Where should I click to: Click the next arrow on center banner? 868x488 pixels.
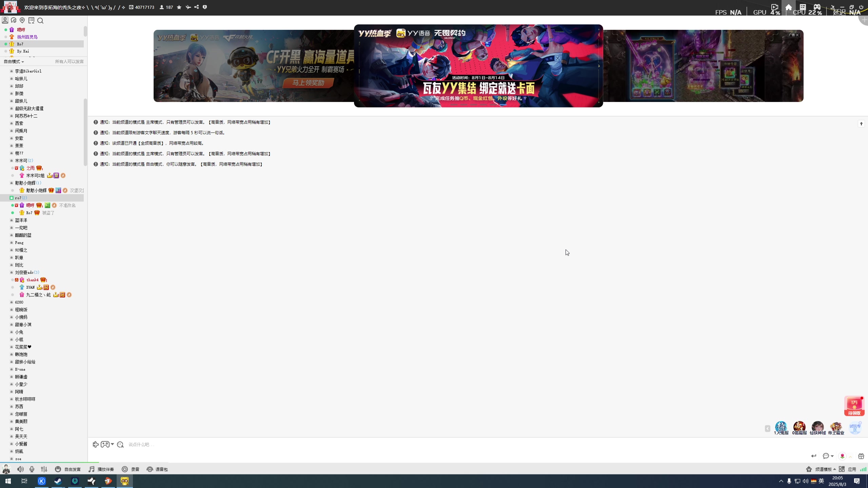[599, 66]
